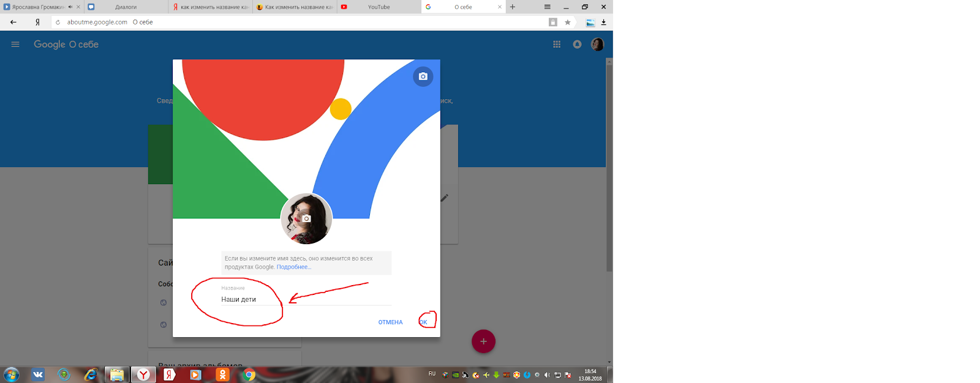Open a new browser tab with plus

click(x=513, y=7)
